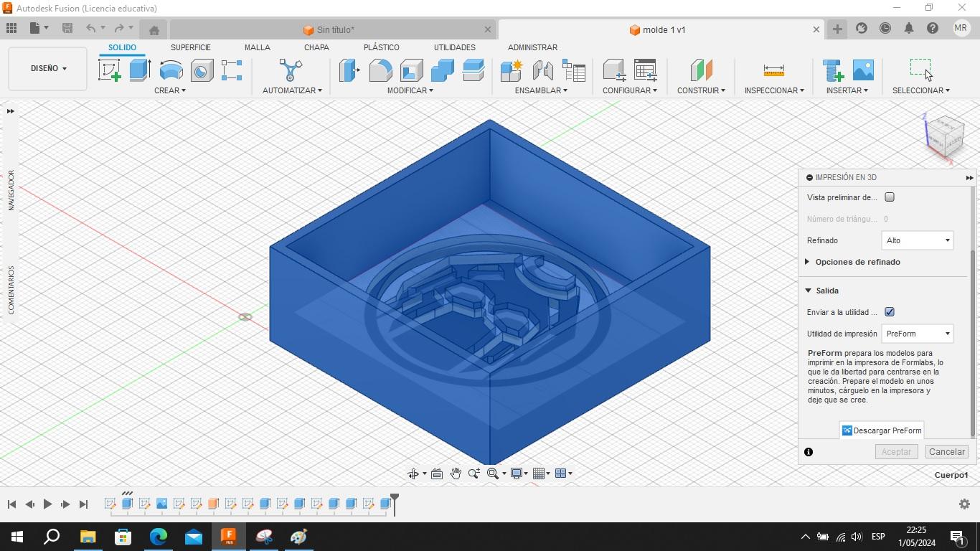Image resolution: width=980 pixels, height=551 pixels.
Task: Open the extensions icon beside new tab button
Action: pyautogui.click(x=862, y=28)
